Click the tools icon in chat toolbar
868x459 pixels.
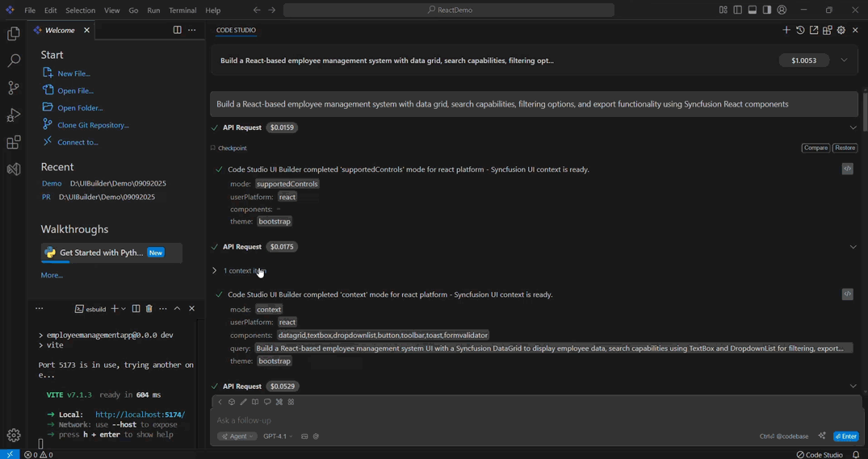pyautogui.click(x=279, y=402)
